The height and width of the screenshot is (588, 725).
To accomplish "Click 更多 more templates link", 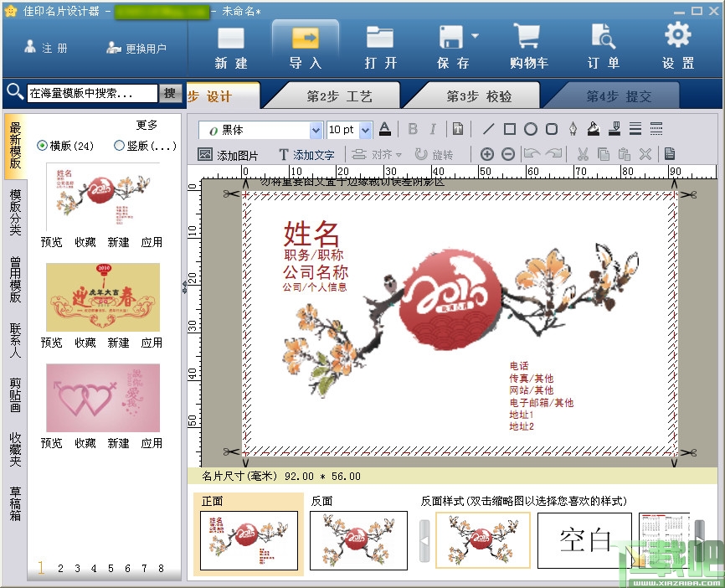I will coord(147,125).
